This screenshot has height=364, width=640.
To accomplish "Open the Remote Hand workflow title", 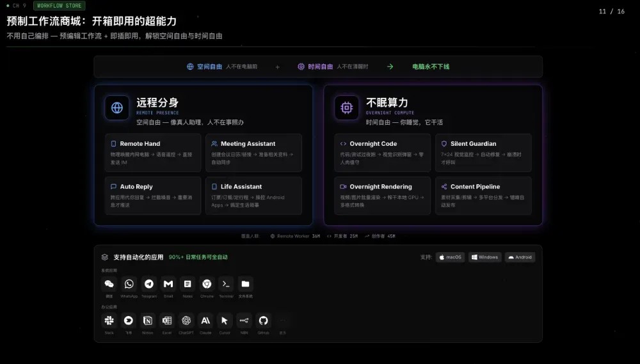I will click(140, 144).
